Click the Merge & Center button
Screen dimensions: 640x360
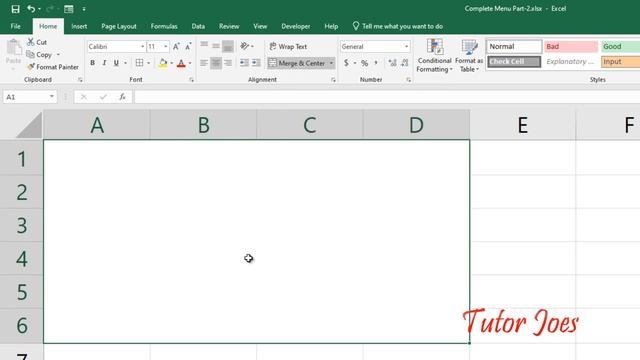click(x=297, y=63)
